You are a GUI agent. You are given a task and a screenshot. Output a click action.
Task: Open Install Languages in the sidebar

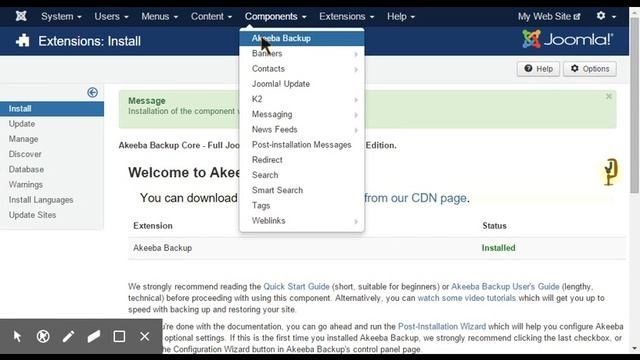52,200
